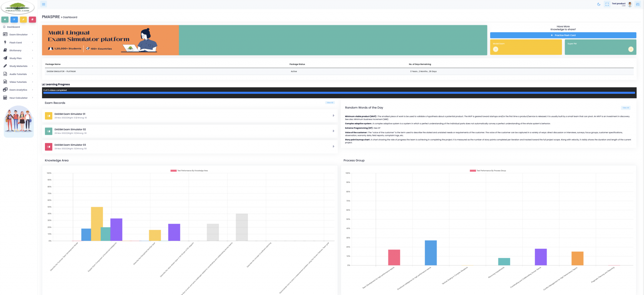Open the green Super PM card
This screenshot has width=644, height=295.
pyautogui.click(x=600, y=47)
